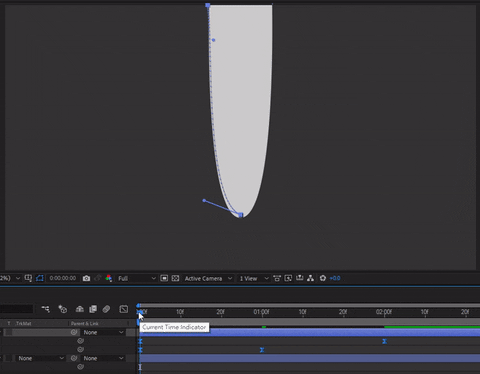Open second layer's Parent None dropdown
480x374 pixels.
point(103,358)
